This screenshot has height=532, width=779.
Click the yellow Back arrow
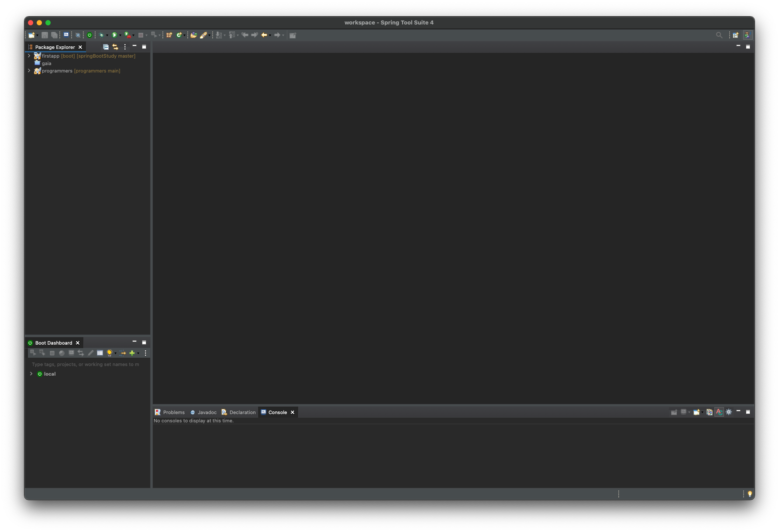click(x=264, y=35)
